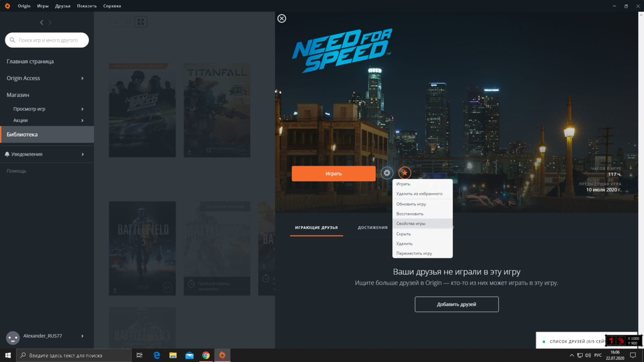The height and width of the screenshot is (362, 644).
Task: Close the Need for Speed details panel
Action: pyautogui.click(x=282, y=19)
